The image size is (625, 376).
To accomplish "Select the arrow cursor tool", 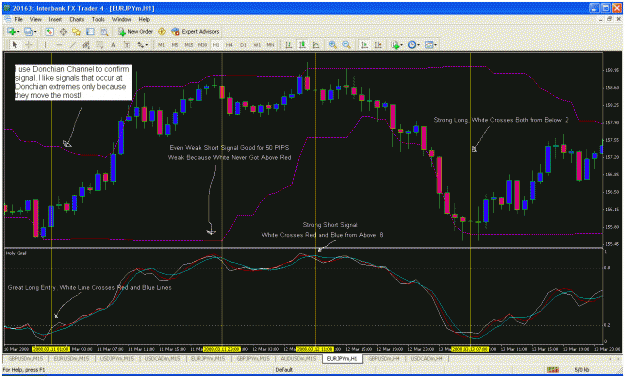I will [x=15, y=45].
